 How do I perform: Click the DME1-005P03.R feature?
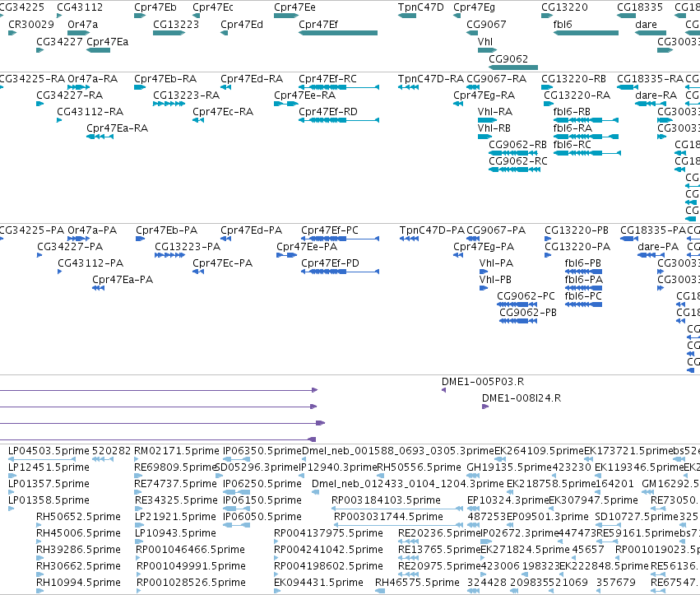click(483, 382)
